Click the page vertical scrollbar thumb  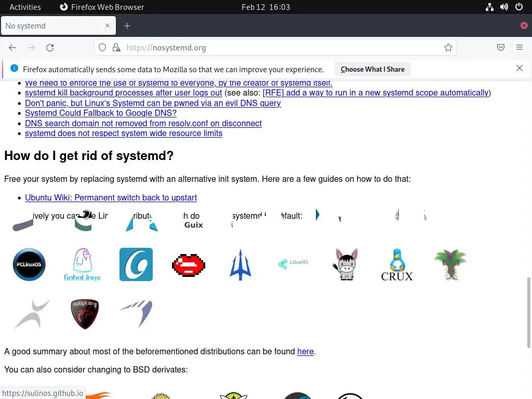click(x=528, y=312)
